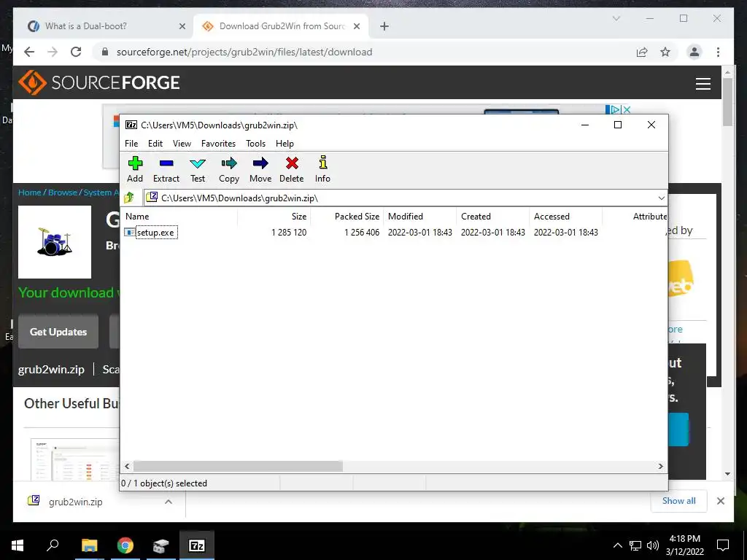The height and width of the screenshot is (560, 747).
Task: Click the Get Updates button
Action: 58,332
